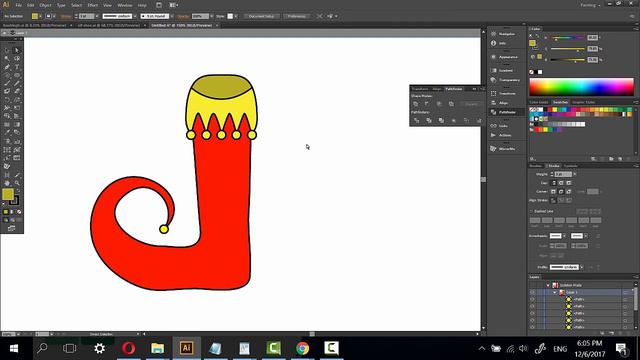
Task: Set stroke cap to Round Cap
Action: (561, 183)
